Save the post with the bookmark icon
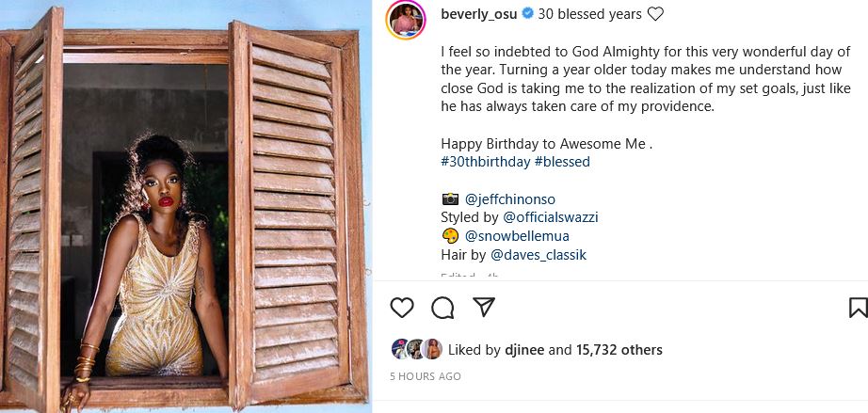 [x=858, y=308]
